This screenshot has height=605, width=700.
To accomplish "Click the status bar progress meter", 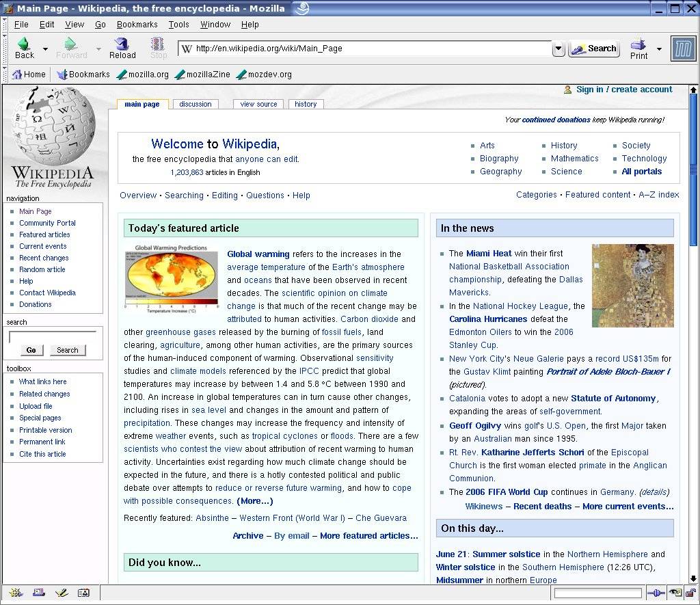I will tap(597, 593).
